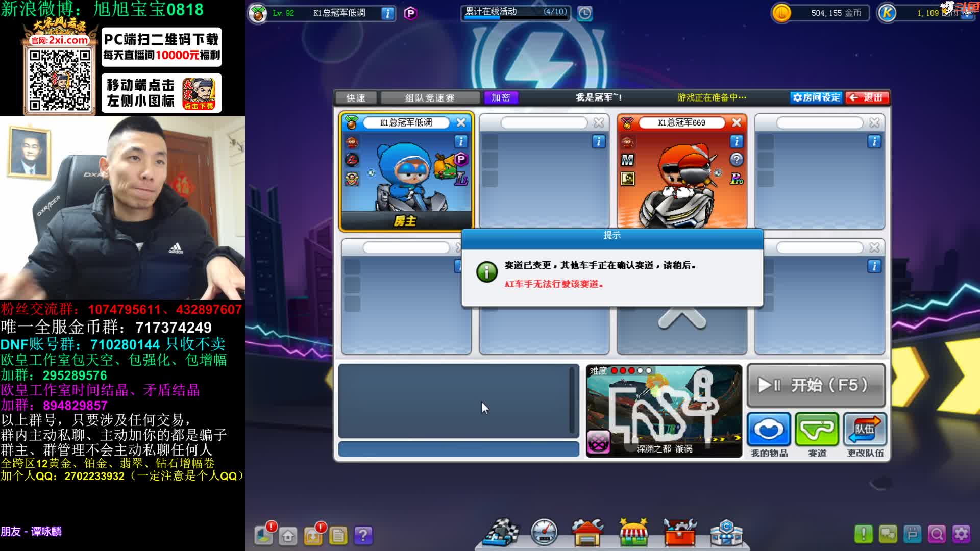Click the question mark icon in K1总冠军669 slot

point(737,160)
